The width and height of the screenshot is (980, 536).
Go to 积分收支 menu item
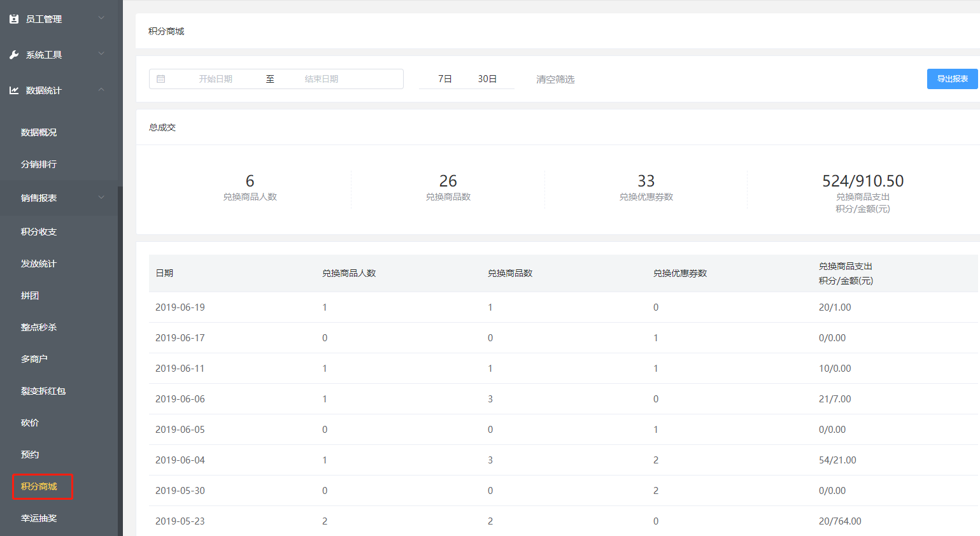pyautogui.click(x=39, y=232)
